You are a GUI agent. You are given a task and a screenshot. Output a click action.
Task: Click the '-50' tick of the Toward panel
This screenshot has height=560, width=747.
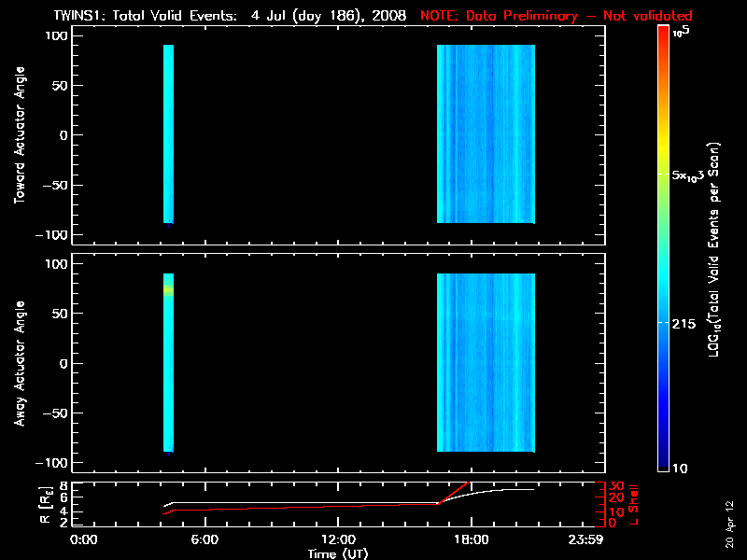tap(57, 185)
